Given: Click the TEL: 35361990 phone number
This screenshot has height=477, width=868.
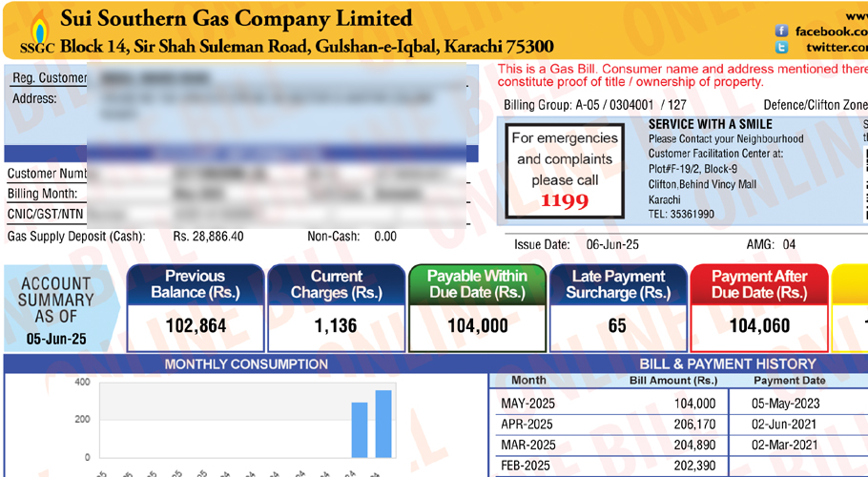Looking at the screenshot, I should pyautogui.click(x=681, y=214).
